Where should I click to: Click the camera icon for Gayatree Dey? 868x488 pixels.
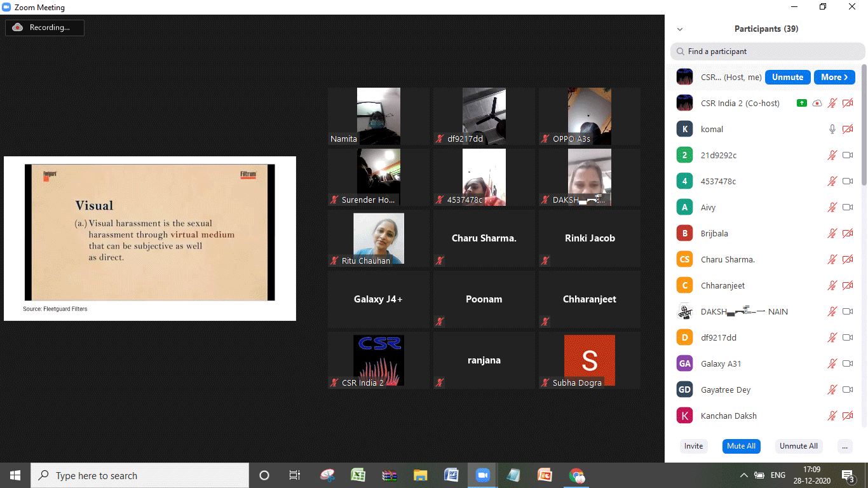[x=848, y=390]
